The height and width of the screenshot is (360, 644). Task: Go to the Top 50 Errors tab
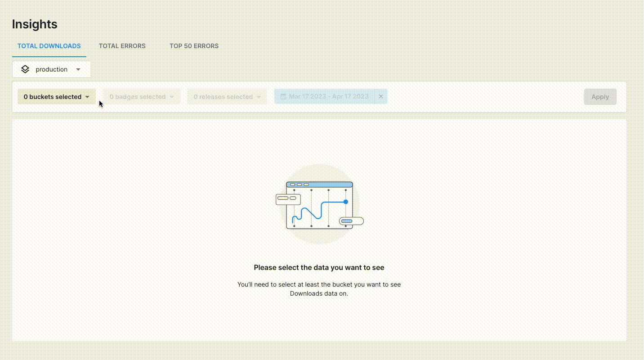194,46
